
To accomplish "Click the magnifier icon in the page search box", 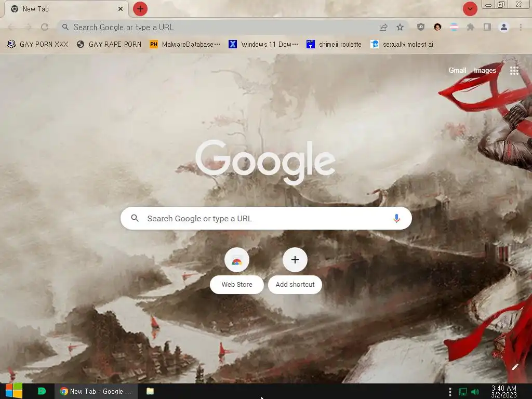I will tap(135, 218).
